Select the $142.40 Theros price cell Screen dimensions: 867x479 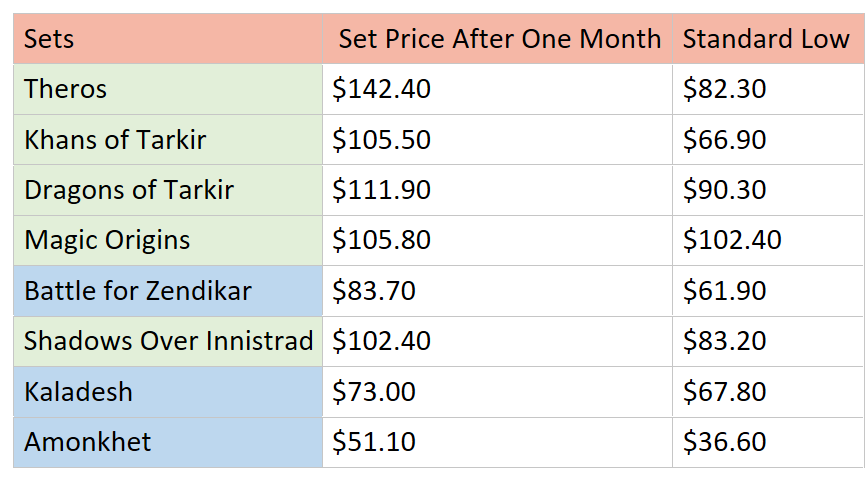tap(497, 89)
